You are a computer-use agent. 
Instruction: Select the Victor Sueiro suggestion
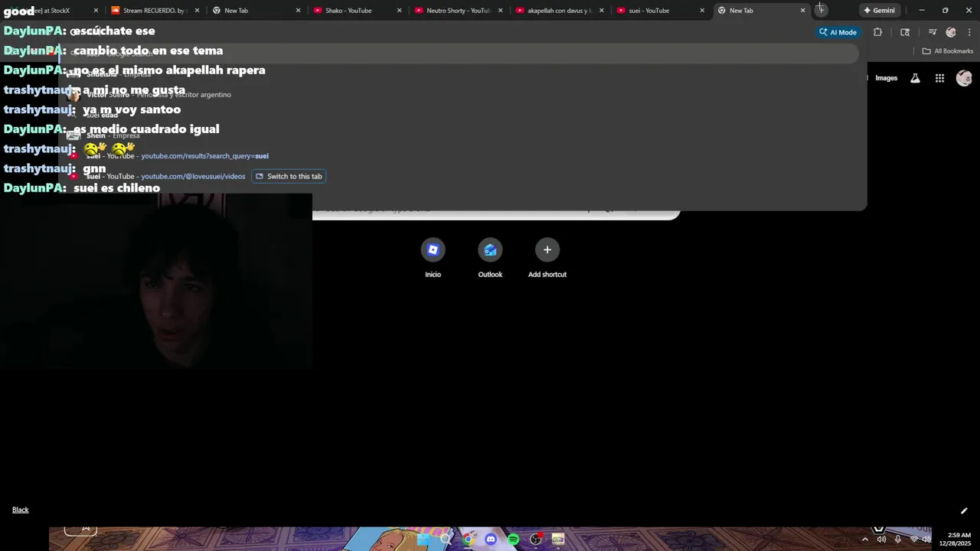tap(459, 95)
